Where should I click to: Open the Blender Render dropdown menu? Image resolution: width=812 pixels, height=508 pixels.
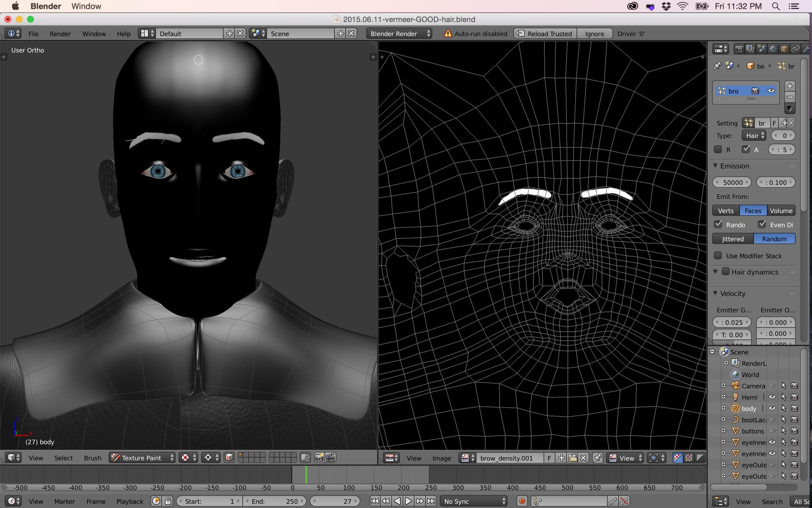tap(400, 33)
